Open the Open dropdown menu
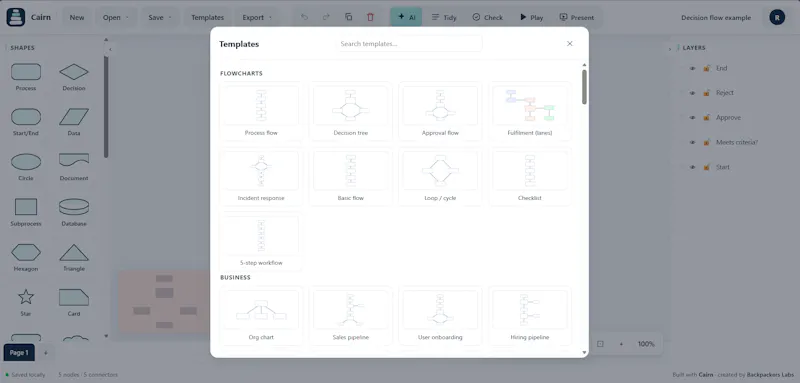The width and height of the screenshot is (800, 383). pyautogui.click(x=116, y=17)
